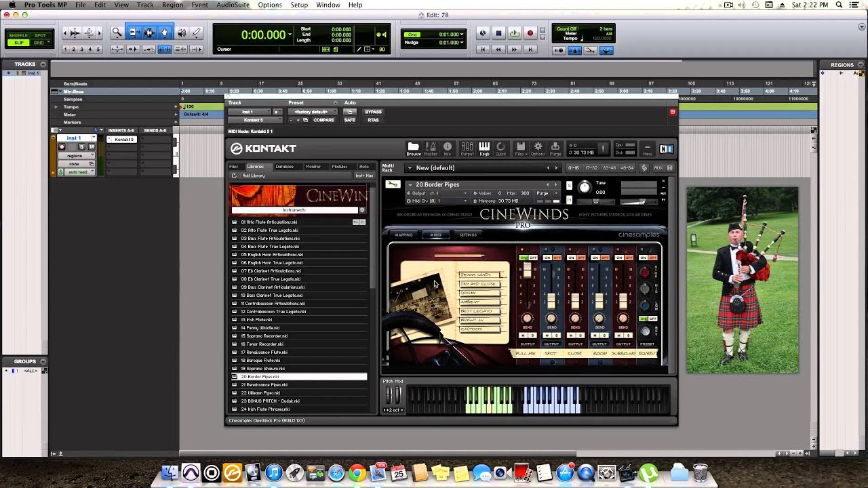Refresh library list with circular arrow icon
Screen dimensions: 868x488
point(235,176)
